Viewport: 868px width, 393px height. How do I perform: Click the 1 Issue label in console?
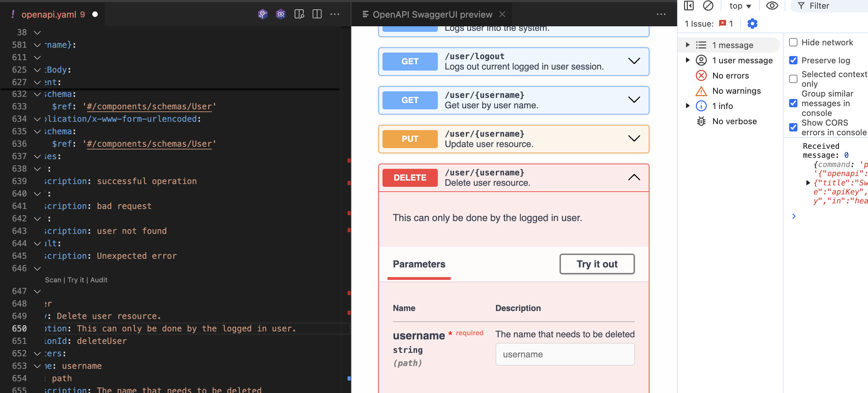click(x=699, y=24)
